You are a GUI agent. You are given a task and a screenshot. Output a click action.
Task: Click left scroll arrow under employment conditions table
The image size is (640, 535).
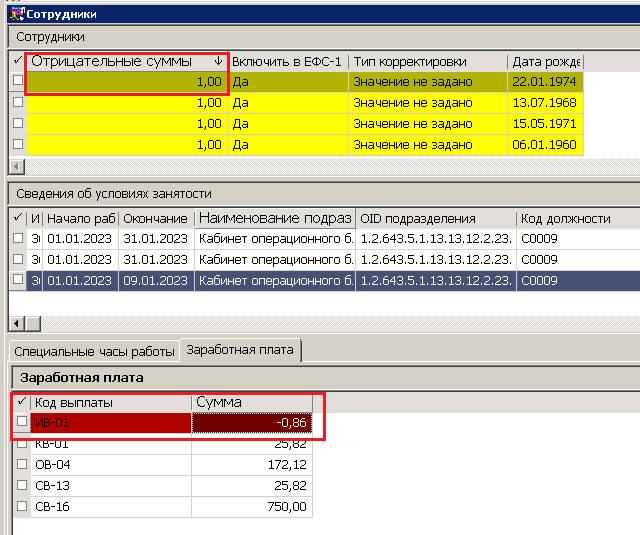17,324
